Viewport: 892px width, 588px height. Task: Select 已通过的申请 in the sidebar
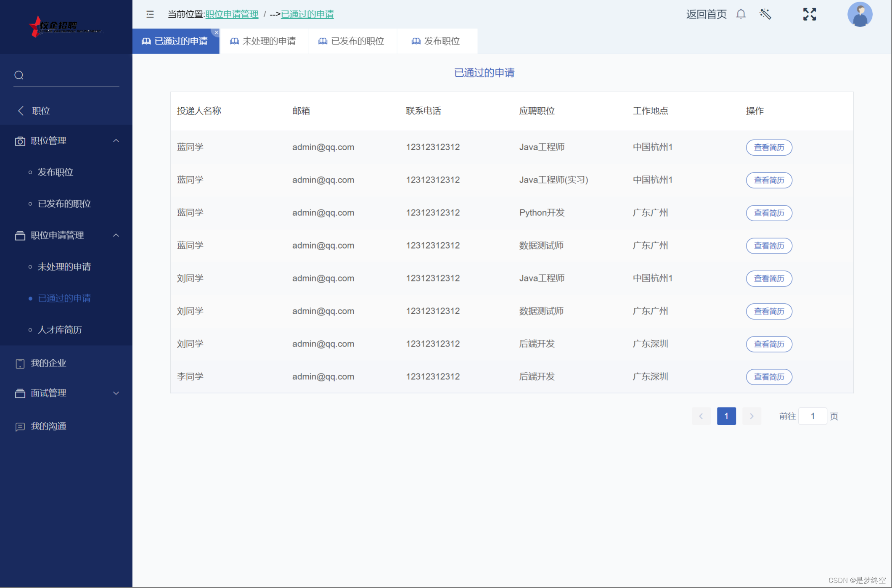point(64,299)
